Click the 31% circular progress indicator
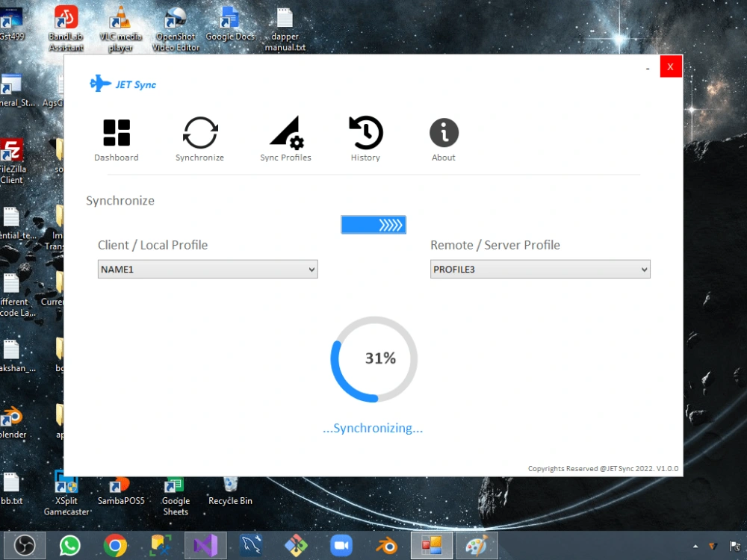747x560 pixels. click(x=374, y=359)
